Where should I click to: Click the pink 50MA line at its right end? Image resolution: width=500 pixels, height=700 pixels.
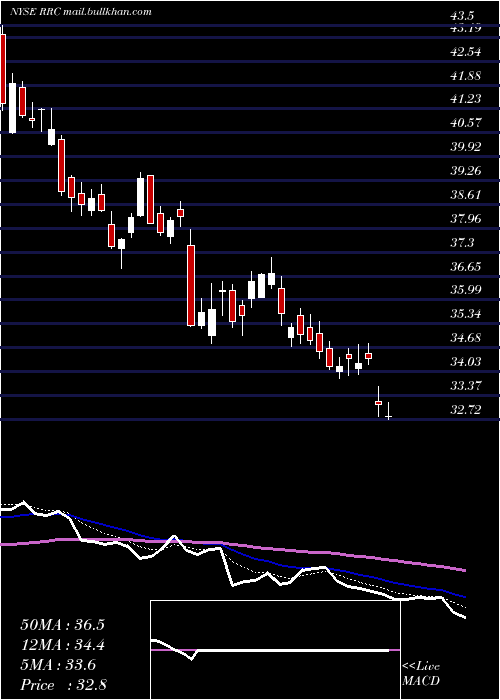463,570
